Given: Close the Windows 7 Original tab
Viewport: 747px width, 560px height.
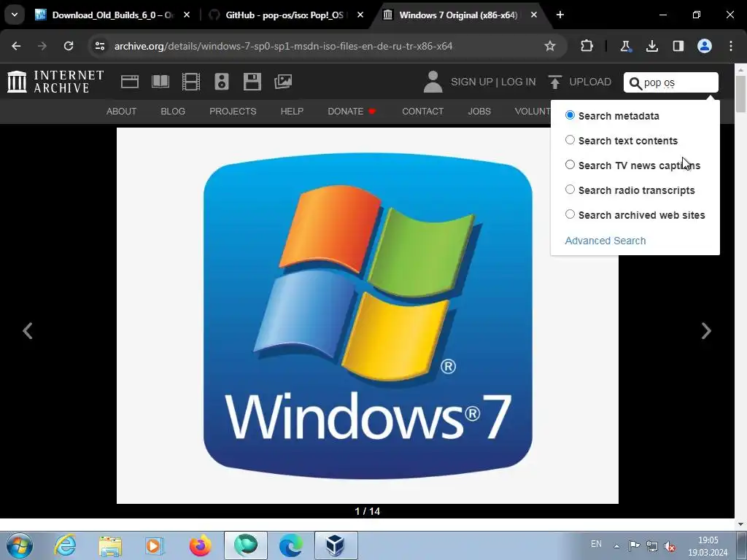Looking at the screenshot, I should (534, 15).
